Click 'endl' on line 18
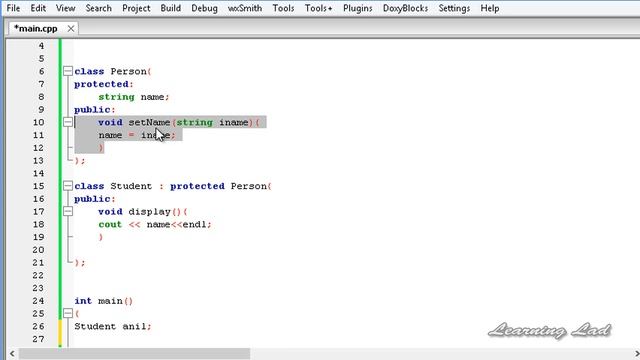Image resolution: width=640 pixels, height=360 pixels. (x=194, y=224)
